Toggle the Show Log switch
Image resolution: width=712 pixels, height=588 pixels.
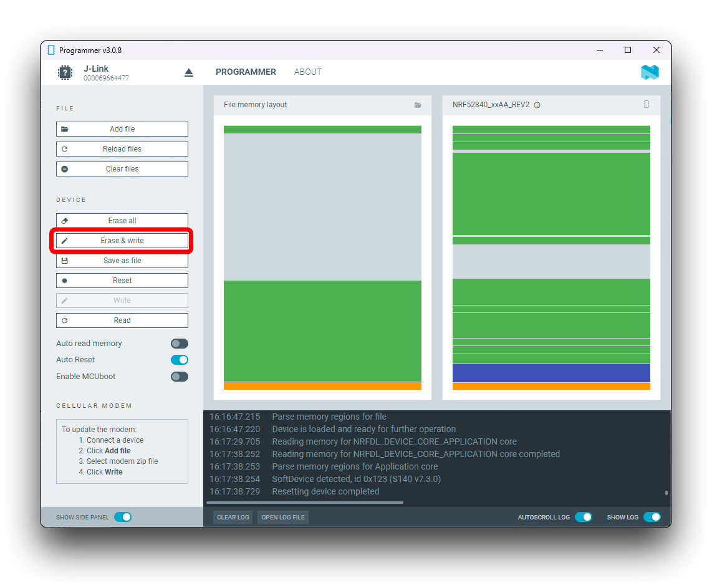point(652,517)
